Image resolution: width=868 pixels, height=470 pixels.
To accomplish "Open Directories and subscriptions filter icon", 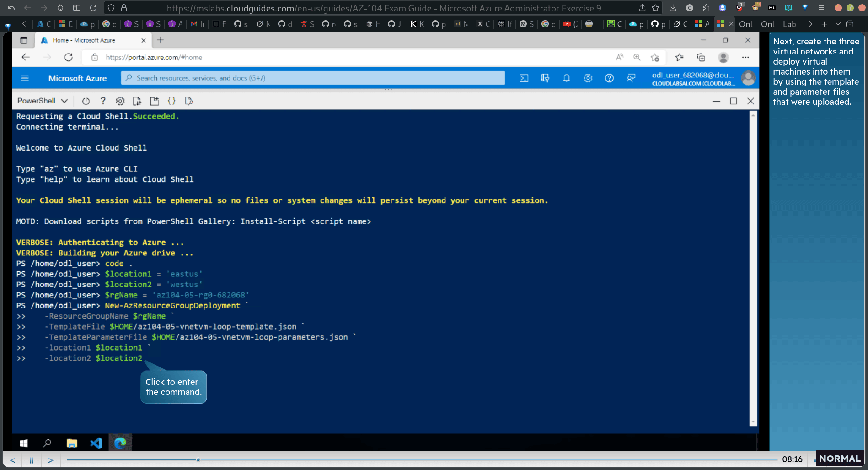I will pyautogui.click(x=545, y=78).
